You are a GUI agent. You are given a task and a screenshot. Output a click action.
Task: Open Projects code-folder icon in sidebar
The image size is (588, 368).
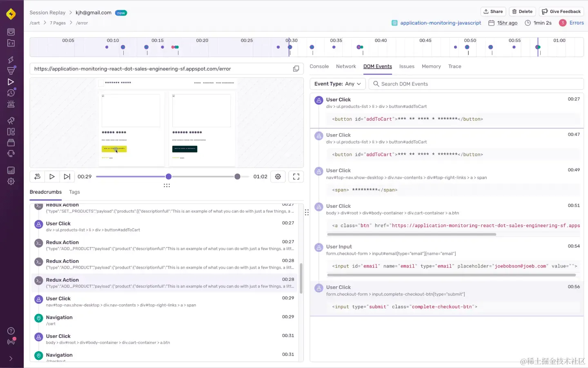[x=11, y=43]
